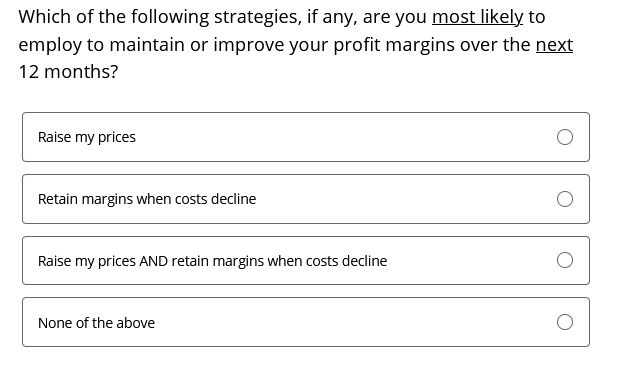Click the "Raise my prices AND retain margins" label
This screenshot has height=371, width=621.
tap(212, 261)
